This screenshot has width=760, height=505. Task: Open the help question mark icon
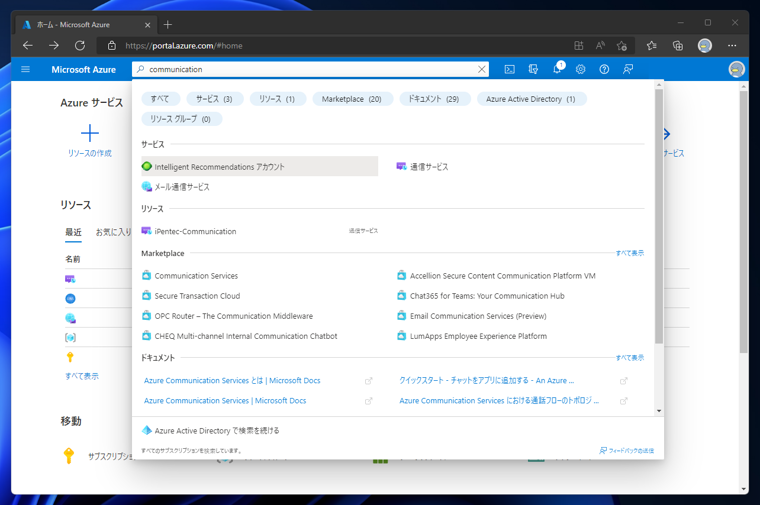604,69
